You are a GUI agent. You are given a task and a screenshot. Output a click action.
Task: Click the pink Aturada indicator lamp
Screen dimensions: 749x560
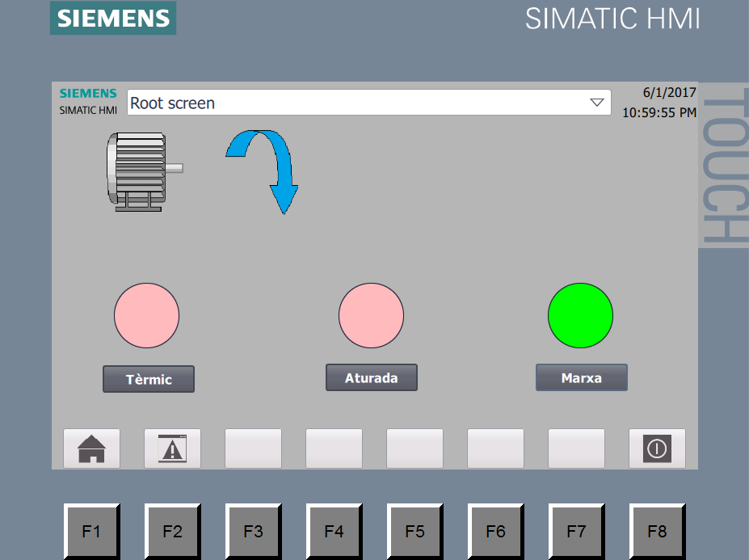pyautogui.click(x=371, y=315)
